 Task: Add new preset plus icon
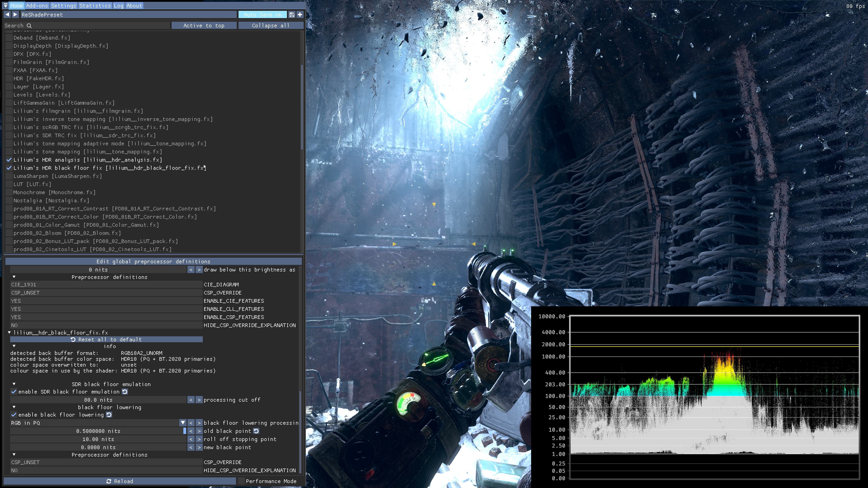coord(300,14)
